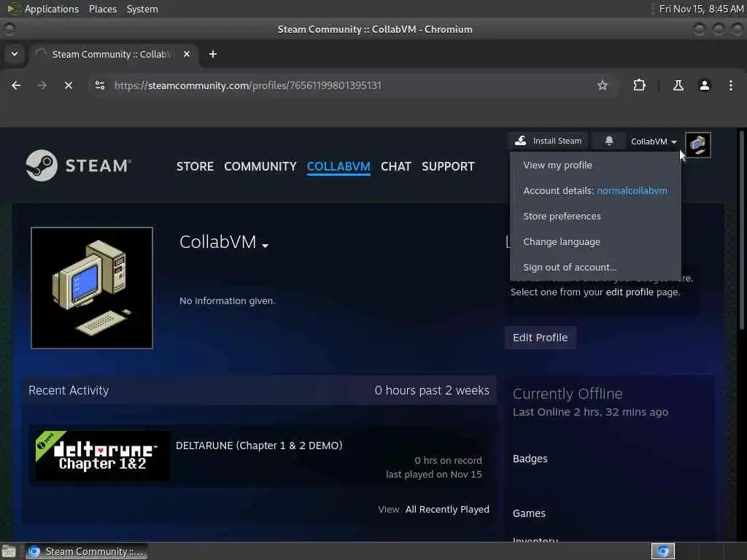Viewport: 747px width, 560px height.
Task: Open the Applications menu
Action: [x=52, y=9]
